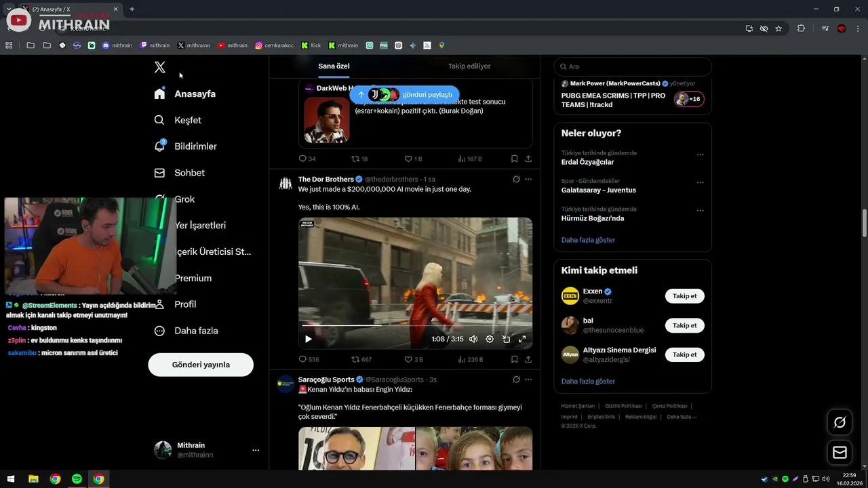
Task: View analytics of DarkWeb post (167 B)
Action: [470, 159]
